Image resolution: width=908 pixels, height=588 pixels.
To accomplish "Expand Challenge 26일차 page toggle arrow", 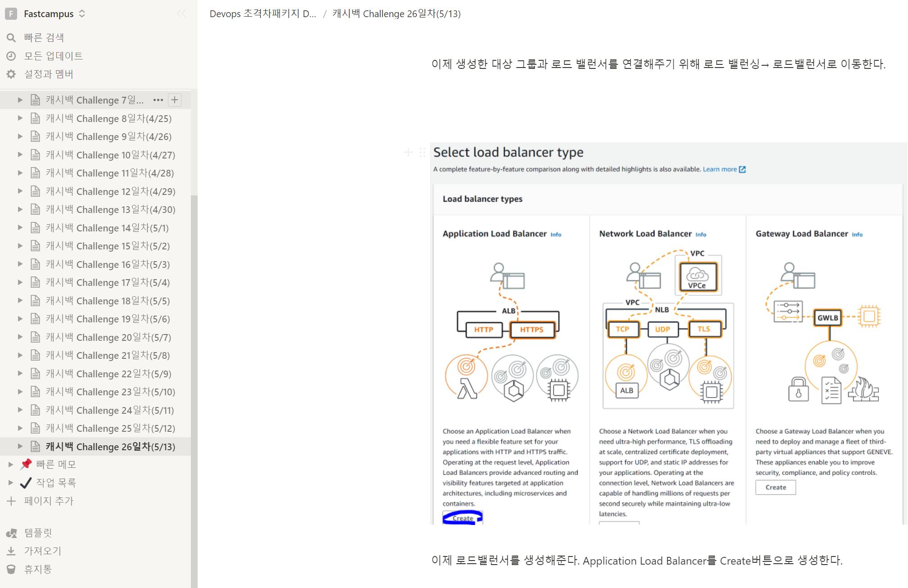I will coord(20,446).
